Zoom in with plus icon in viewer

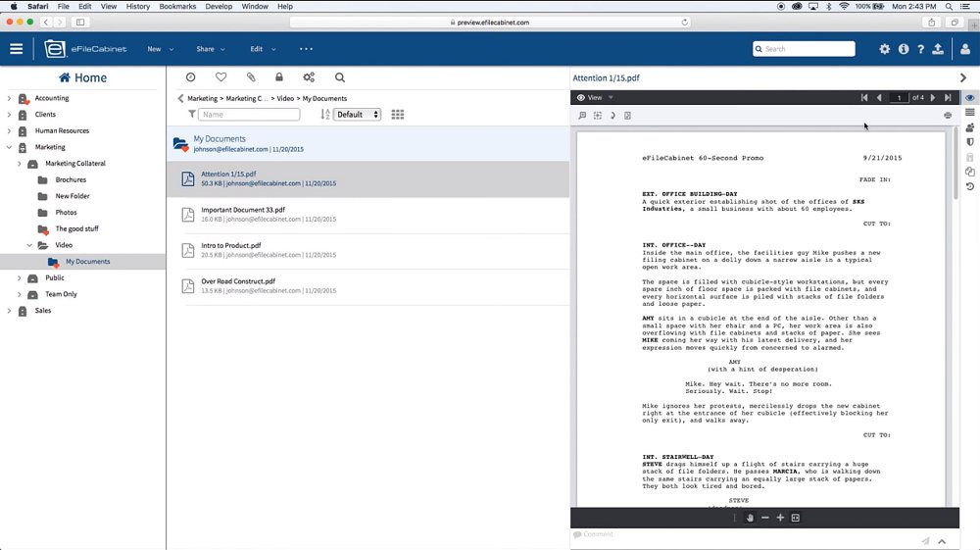click(x=780, y=518)
